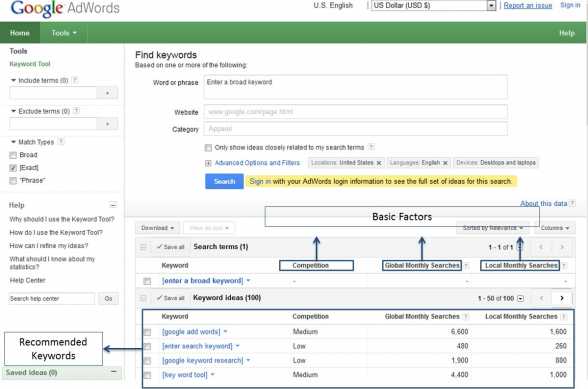Viewport: 588px width, 389px height.
Task: Collapse the Help panel minus icon
Action: (113, 205)
